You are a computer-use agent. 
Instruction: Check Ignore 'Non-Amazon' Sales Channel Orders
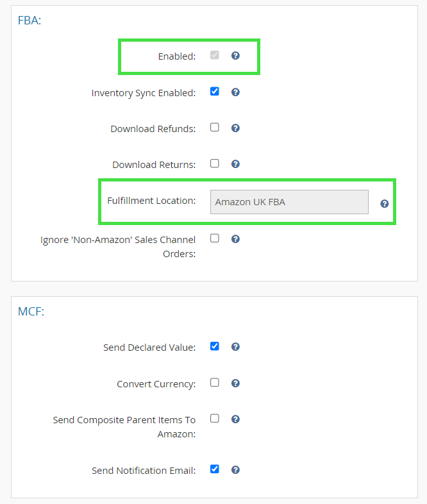215,238
